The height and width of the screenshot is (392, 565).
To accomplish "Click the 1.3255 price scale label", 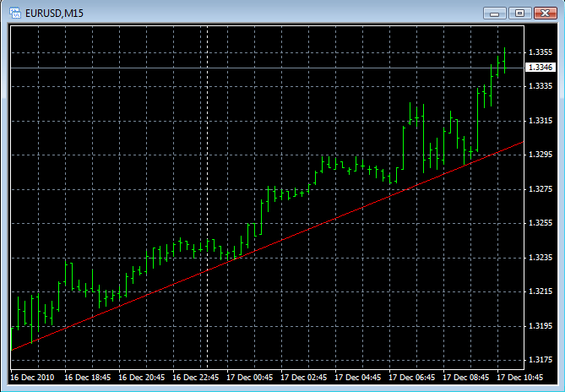I will point(541,223).
